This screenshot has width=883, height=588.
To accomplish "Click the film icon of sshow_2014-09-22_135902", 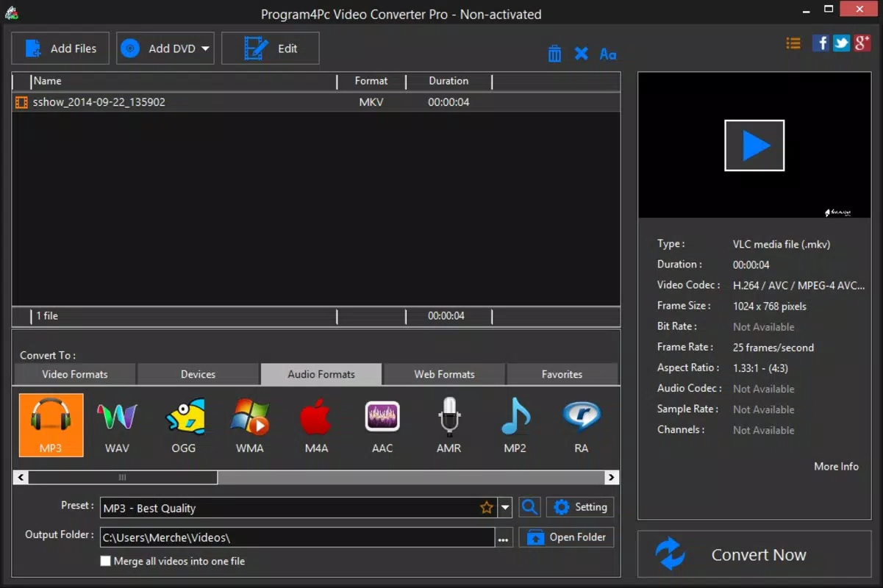I will pyautogui.click(x=21, y=102).
